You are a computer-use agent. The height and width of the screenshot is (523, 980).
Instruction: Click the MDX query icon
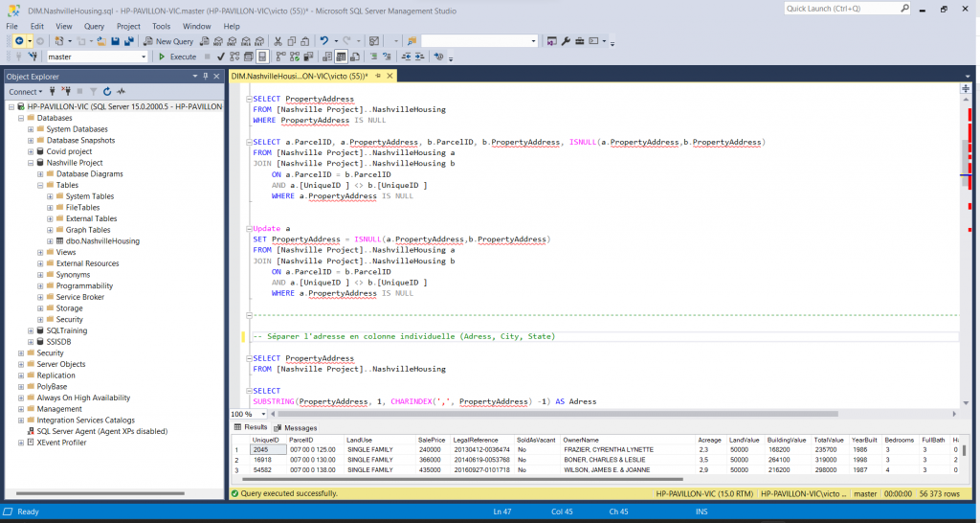[x=217, y=41]
